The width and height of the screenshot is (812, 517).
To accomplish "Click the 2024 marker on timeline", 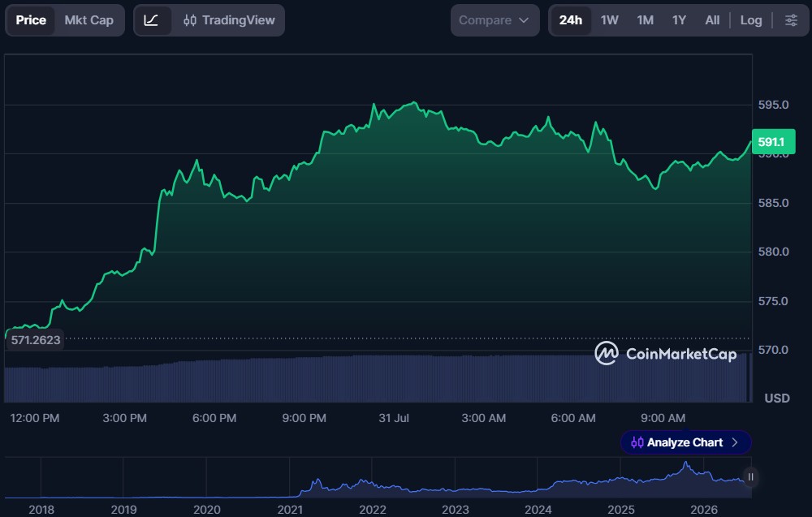I will point(538,510).
